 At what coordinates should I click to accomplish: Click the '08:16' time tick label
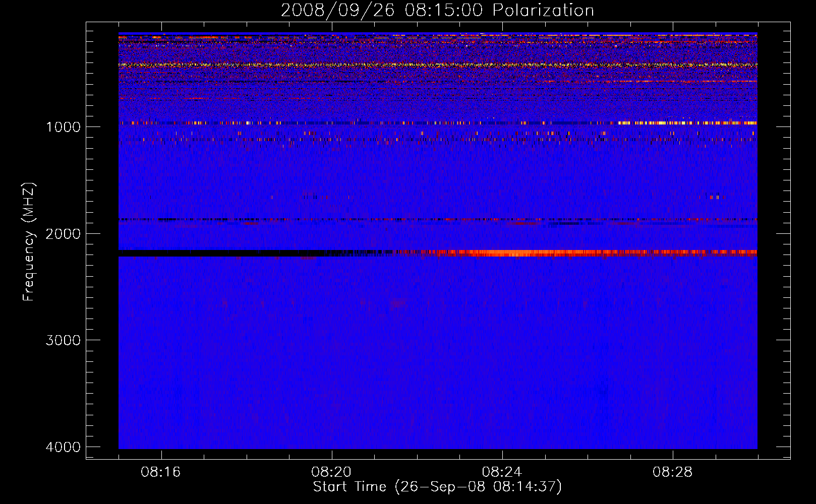pyautogui.click(x=161, y=472)
